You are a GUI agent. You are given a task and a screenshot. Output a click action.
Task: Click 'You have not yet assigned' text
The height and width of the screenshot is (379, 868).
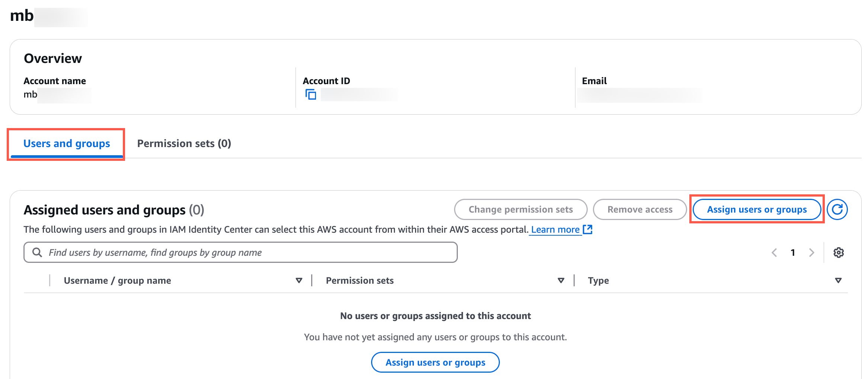click(435, 337)
